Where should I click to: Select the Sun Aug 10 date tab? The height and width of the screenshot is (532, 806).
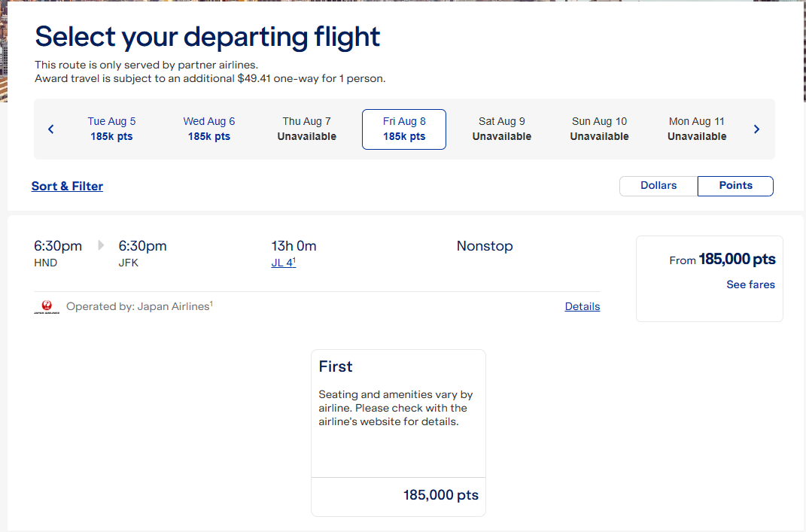pos(599,129)
